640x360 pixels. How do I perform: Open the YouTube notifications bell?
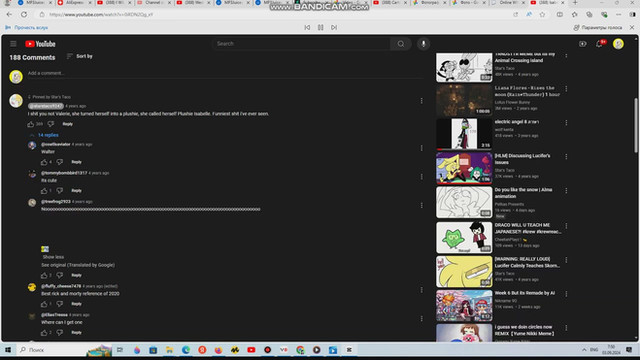(x=600, y=43)
